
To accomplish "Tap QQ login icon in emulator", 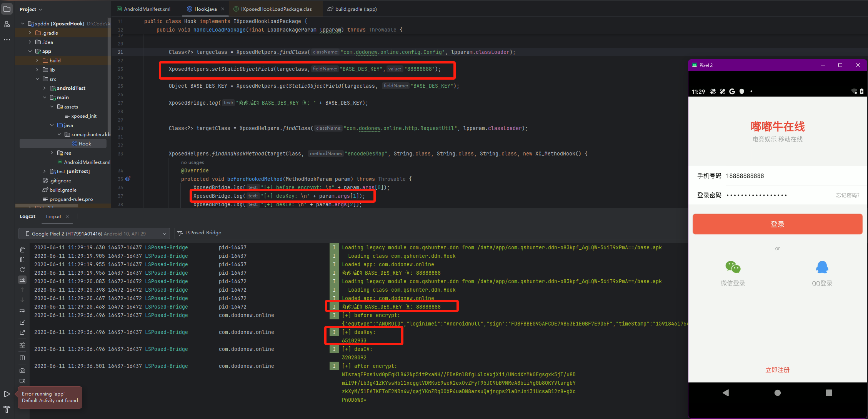I will pyautogui.click(x=822, y=267).
